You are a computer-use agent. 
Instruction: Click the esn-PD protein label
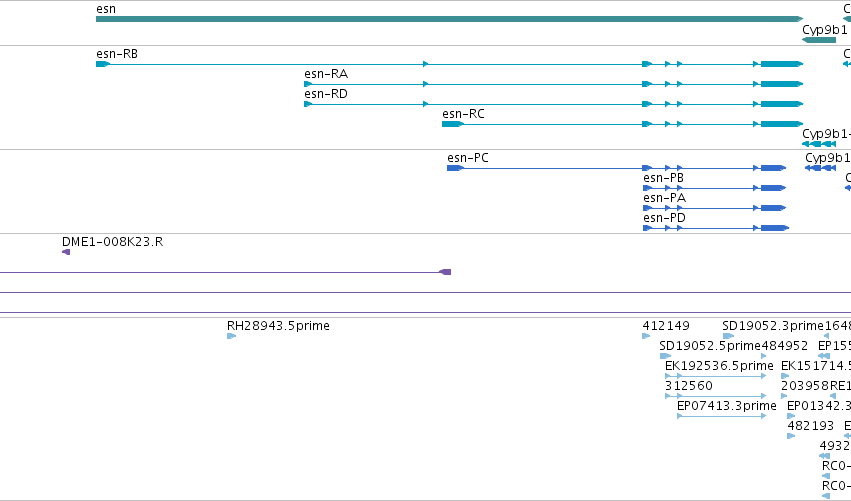pos(664,218)
